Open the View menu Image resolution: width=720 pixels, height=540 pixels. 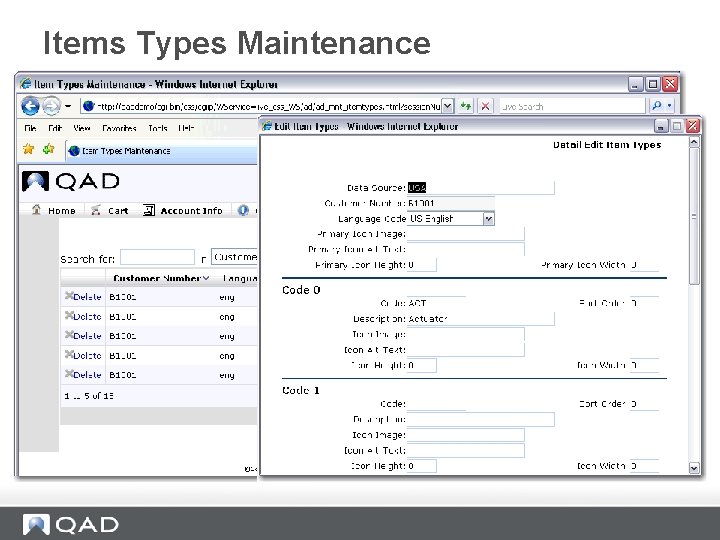tap(82, 128)
